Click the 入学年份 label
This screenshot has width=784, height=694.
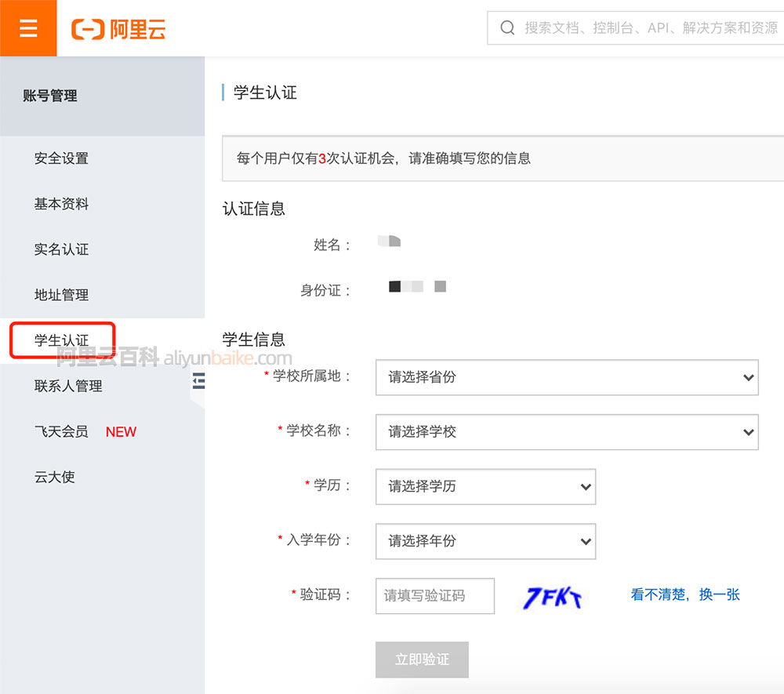click(318, 540)
